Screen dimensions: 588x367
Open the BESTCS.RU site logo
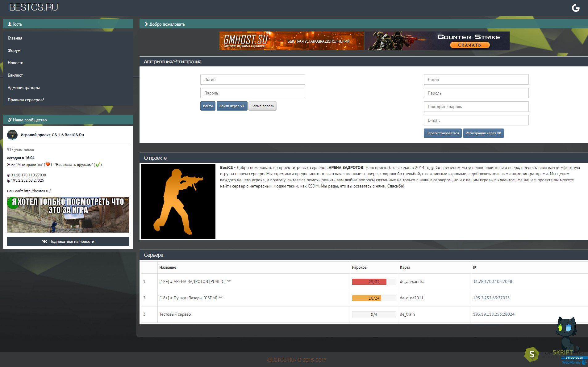33,7
